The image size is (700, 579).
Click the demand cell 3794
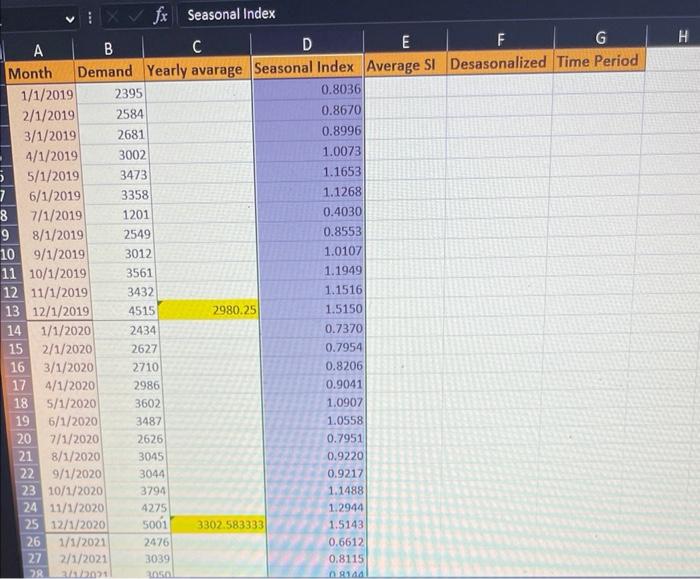click(x=135, y=491)
